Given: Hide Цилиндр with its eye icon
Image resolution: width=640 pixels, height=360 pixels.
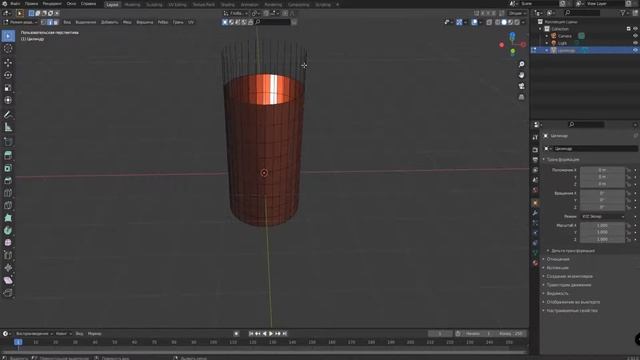Looking at the screenshot, I should click(635, 50).
